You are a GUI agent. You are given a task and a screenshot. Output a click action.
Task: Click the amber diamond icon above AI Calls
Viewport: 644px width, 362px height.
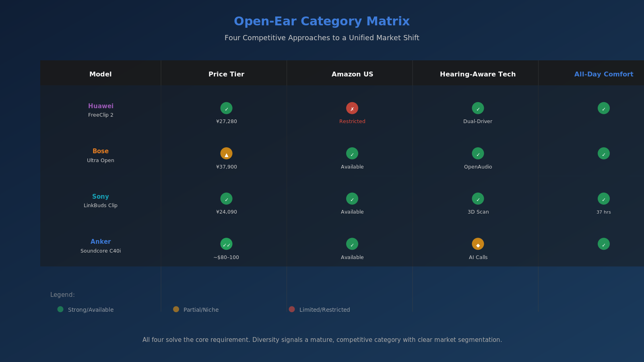(x=478, y=244)
